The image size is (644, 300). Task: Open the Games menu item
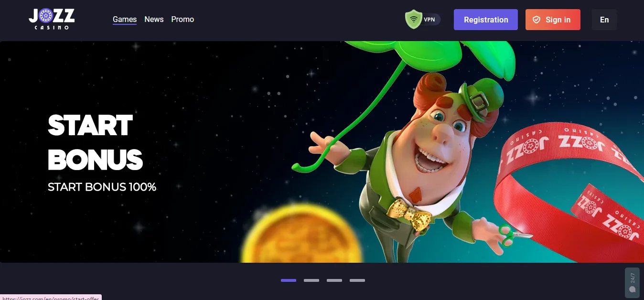[x=125, y=20]
